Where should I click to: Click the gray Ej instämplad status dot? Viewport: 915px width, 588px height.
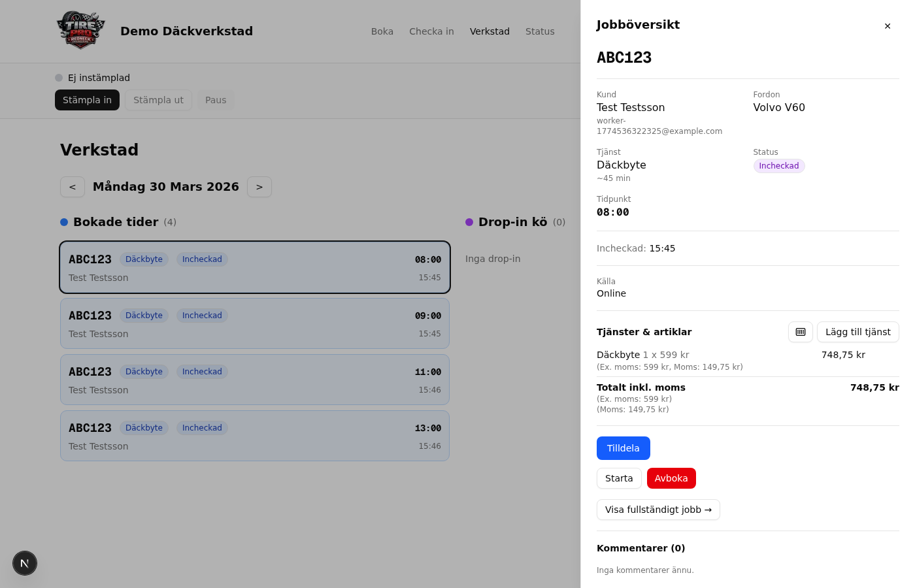point(58,77)
